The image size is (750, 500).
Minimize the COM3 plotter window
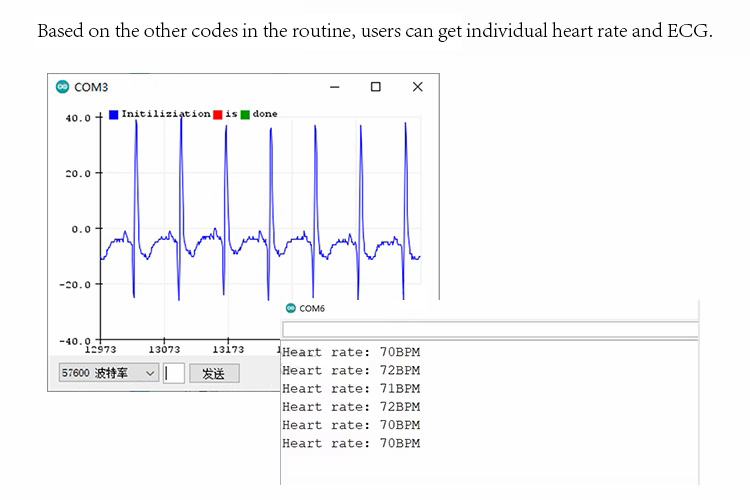[x=334, y=87]
